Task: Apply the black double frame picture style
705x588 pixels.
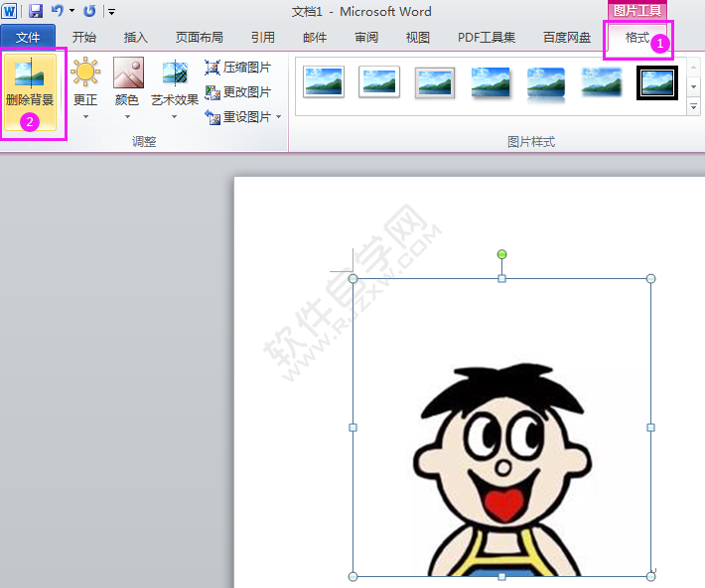Action: pos(657,82)
